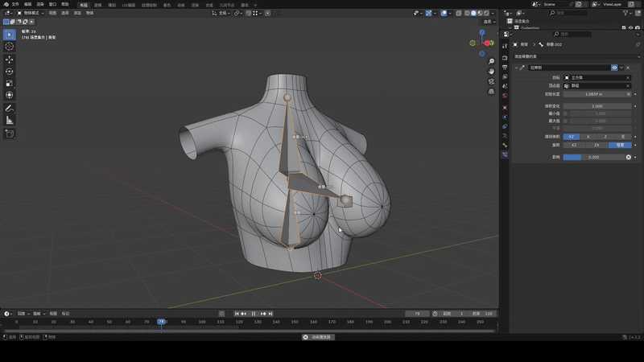Pick the Measure ruler tool
This screenshot has height=362, width=644.
click(x=10, y=120)
